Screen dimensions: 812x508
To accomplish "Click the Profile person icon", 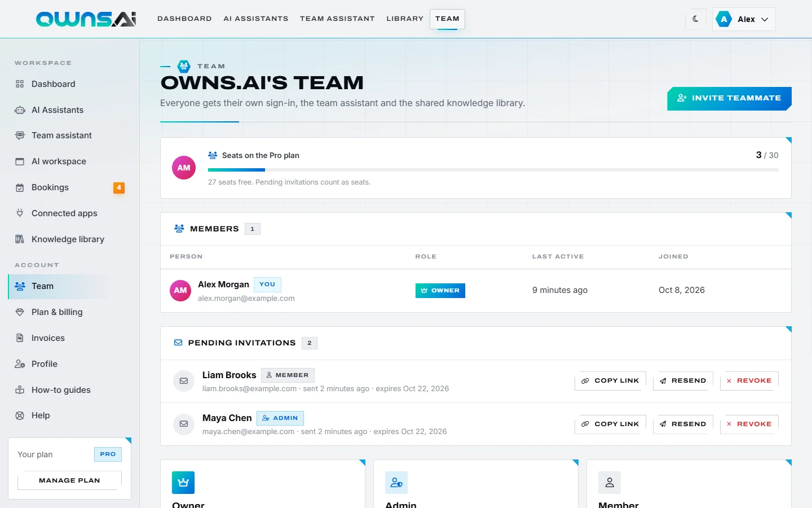I will tap(20, 364).
